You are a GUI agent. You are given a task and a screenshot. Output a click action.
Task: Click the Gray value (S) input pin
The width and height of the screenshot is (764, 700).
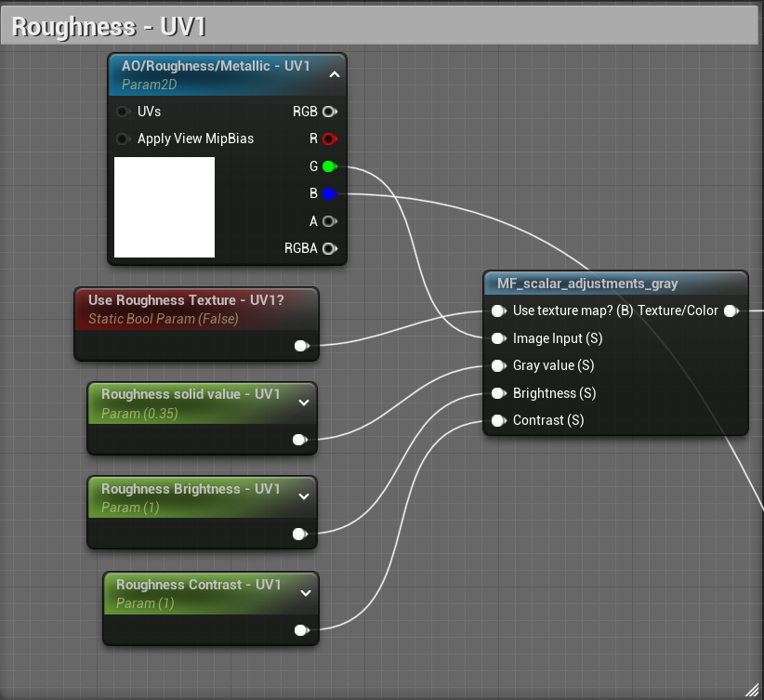coord(498,365)
